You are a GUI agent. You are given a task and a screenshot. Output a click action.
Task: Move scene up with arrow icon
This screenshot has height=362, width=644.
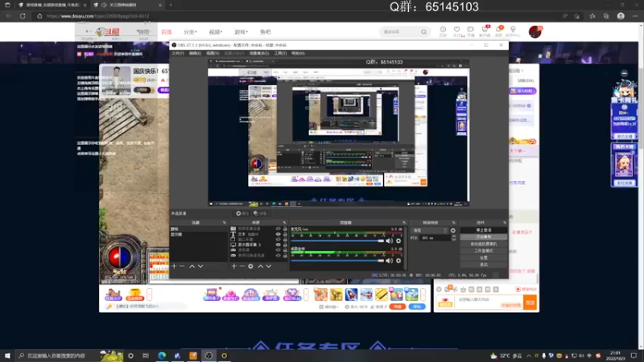[192, 266]
